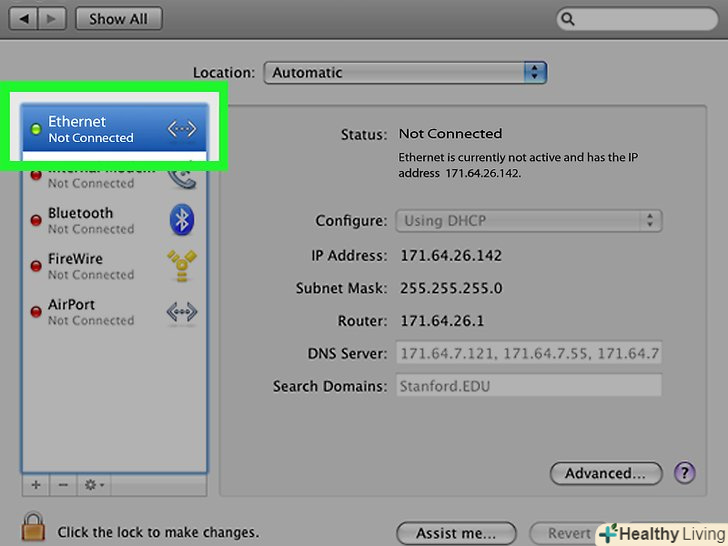Click the Advanced... button
Screen dimensions: 728x546
click(x=606, y=473)
